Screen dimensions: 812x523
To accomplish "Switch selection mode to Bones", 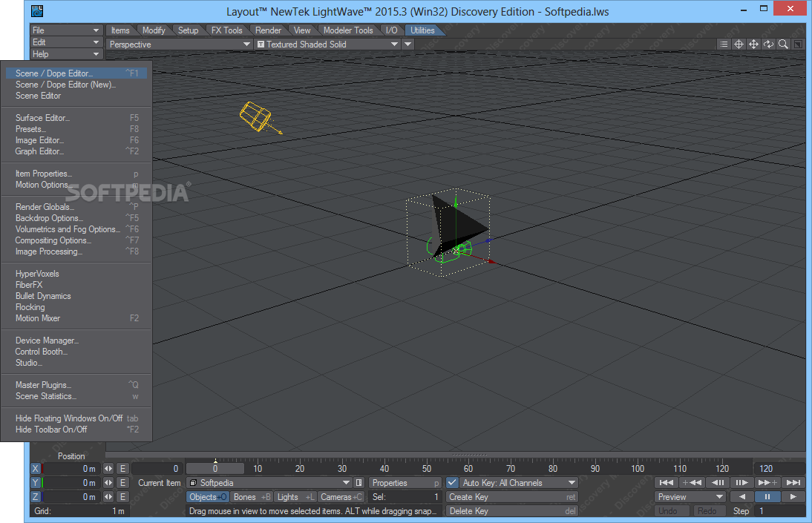I will point(252,496).
